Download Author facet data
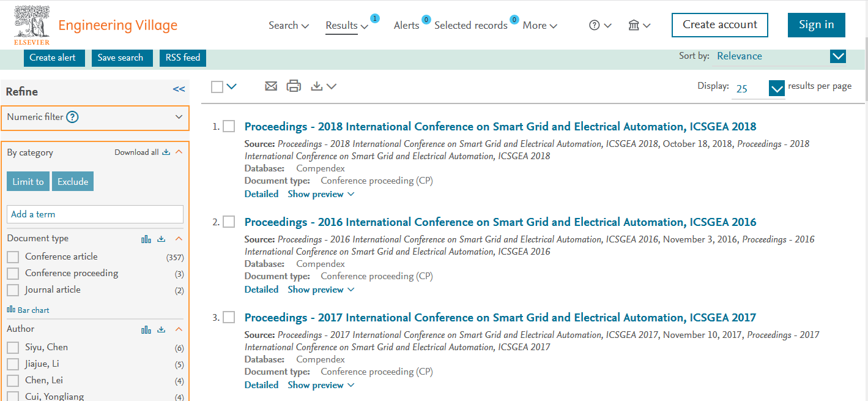 point(161,329)
